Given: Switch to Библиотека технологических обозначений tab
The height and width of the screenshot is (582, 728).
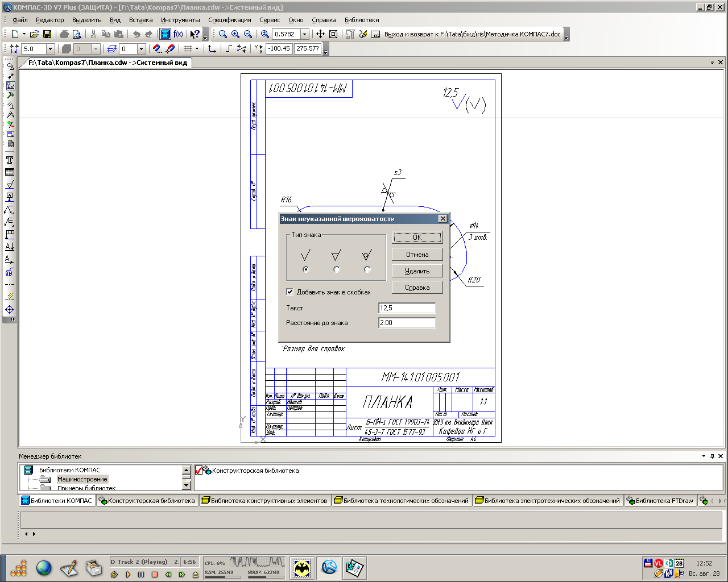Looking at the screenshot, I should 402,501.
